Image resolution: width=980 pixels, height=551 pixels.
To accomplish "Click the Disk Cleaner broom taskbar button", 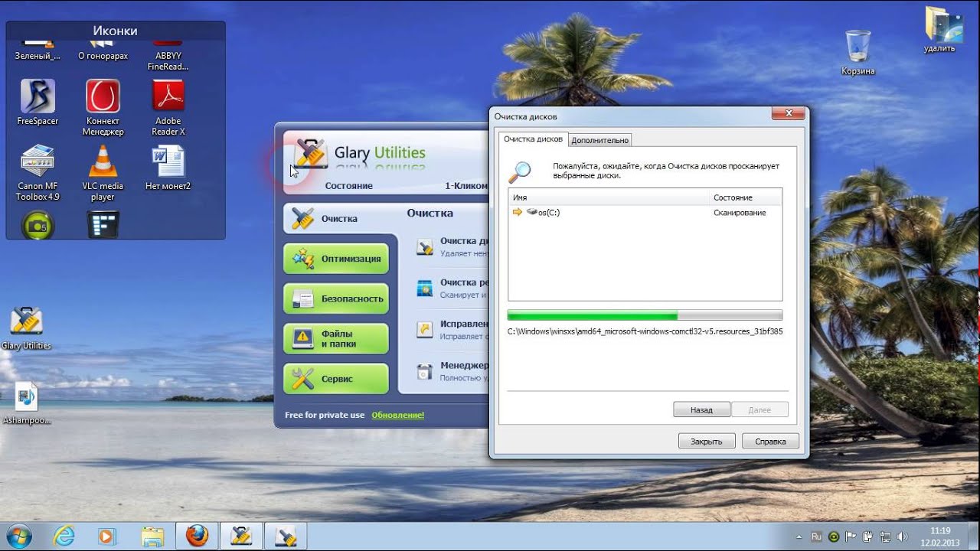I will tap(286, 535).
